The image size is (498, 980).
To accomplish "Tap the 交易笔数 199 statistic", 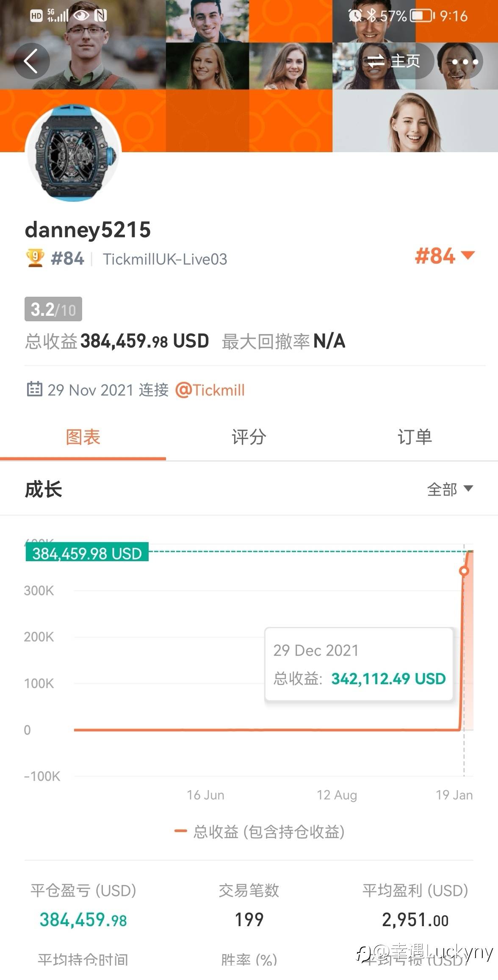I will tap(249, 906).
